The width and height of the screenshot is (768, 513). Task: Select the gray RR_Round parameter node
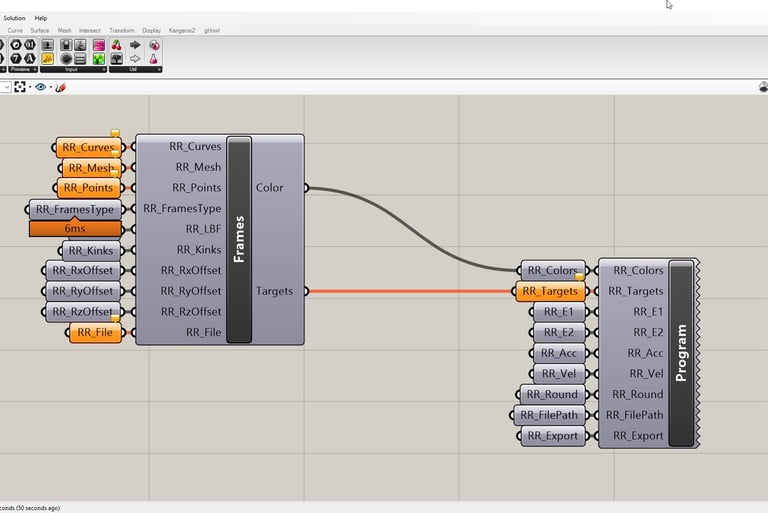552,394
